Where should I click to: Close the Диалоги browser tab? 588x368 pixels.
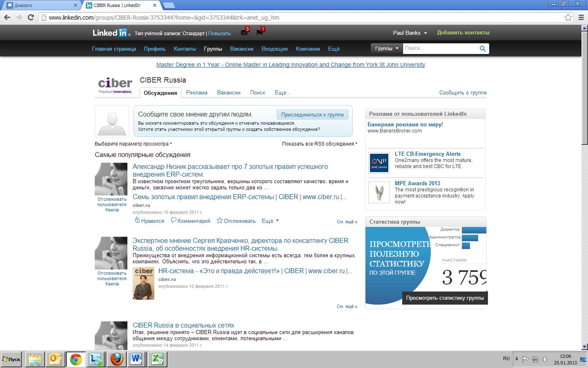point(75,5)
